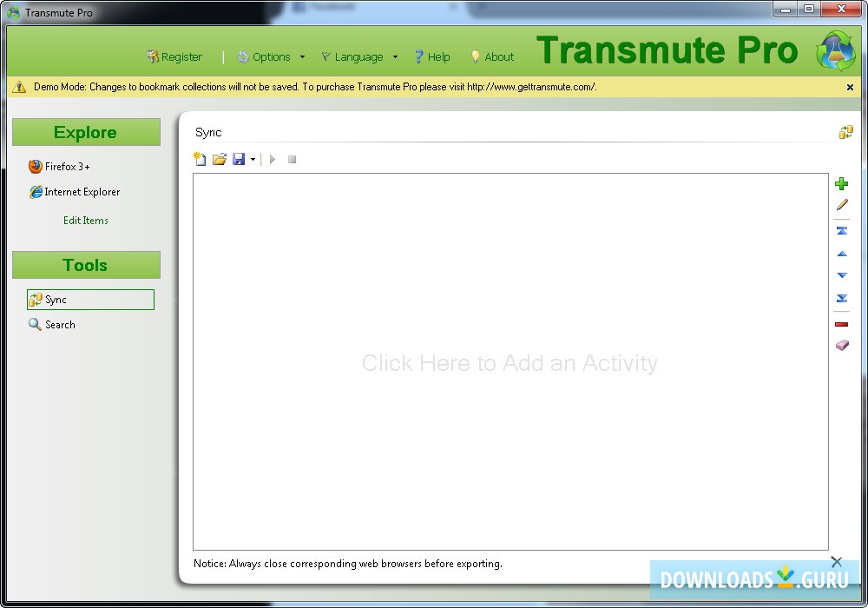Open the Register option

(x=174, y=56)
